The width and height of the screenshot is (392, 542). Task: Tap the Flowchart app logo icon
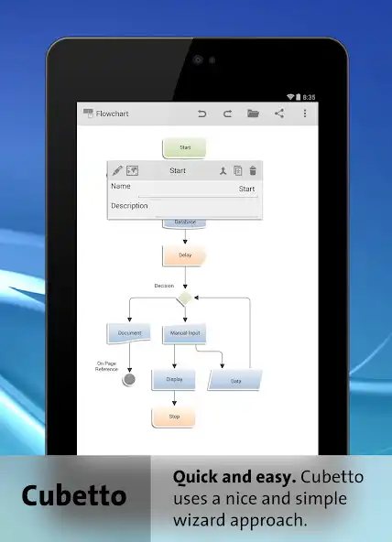pos(88,113)
